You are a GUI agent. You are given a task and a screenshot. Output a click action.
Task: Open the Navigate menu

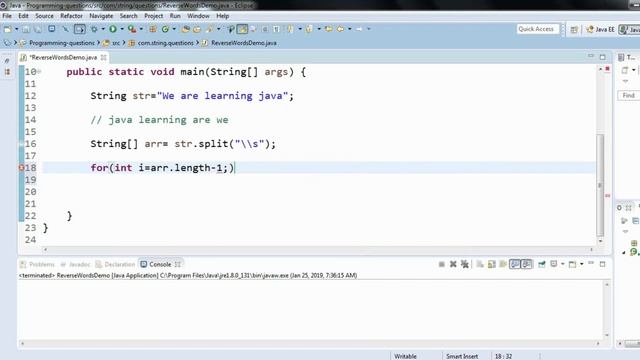pos(101,16)
